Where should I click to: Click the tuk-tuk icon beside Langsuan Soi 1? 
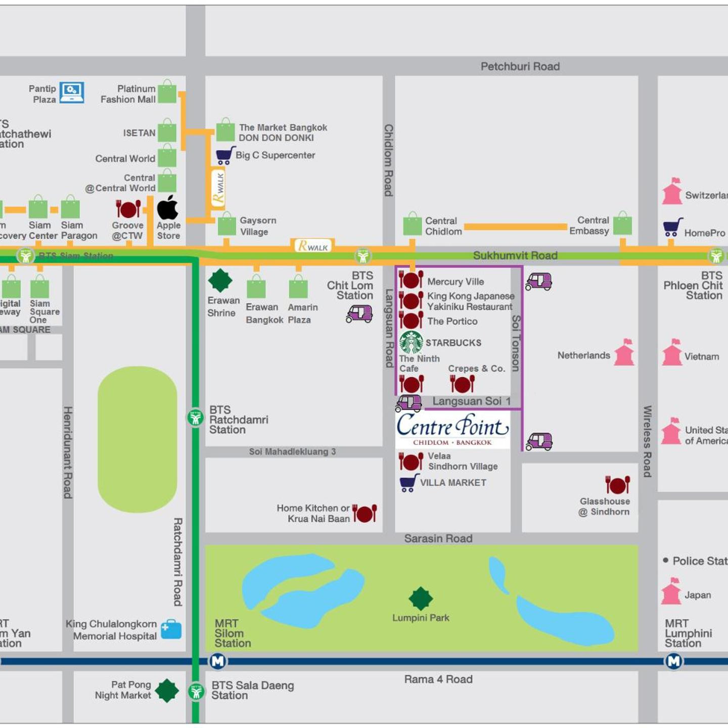(x=408, y=403)
